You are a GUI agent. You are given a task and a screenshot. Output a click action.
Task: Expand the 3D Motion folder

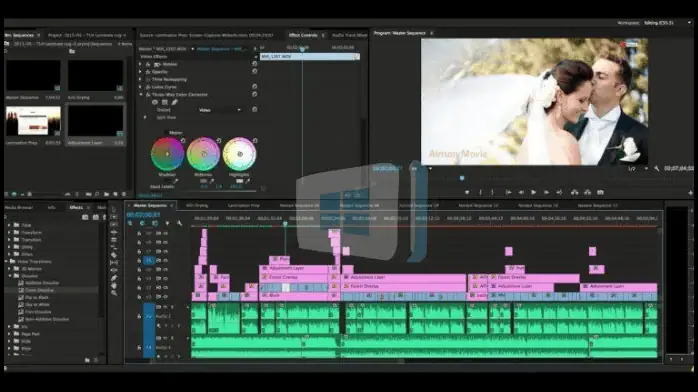10,269
